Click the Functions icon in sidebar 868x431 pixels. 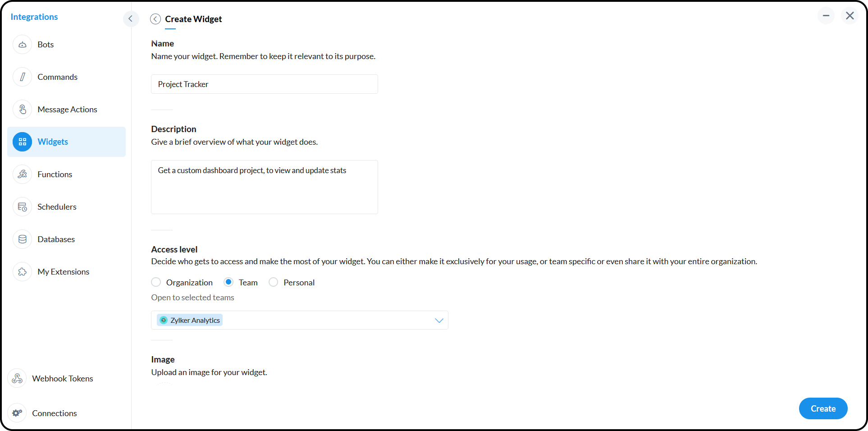click(23, 174)
